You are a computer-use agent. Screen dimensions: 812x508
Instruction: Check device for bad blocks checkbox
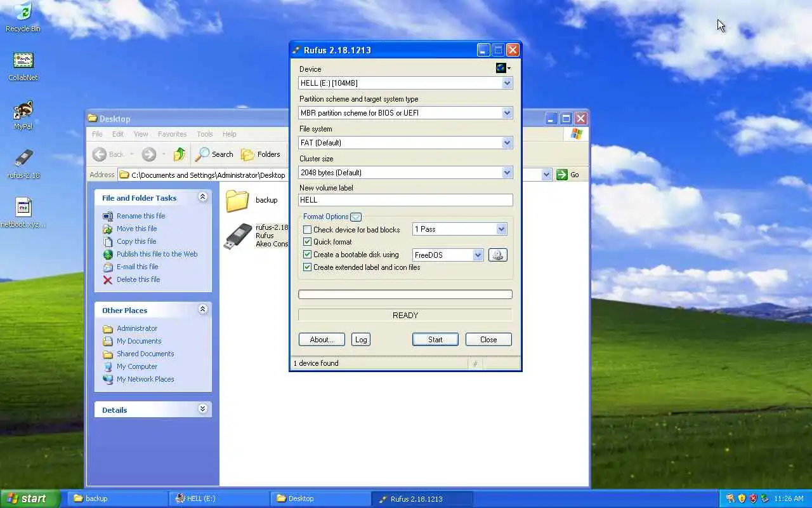(308, 229)
